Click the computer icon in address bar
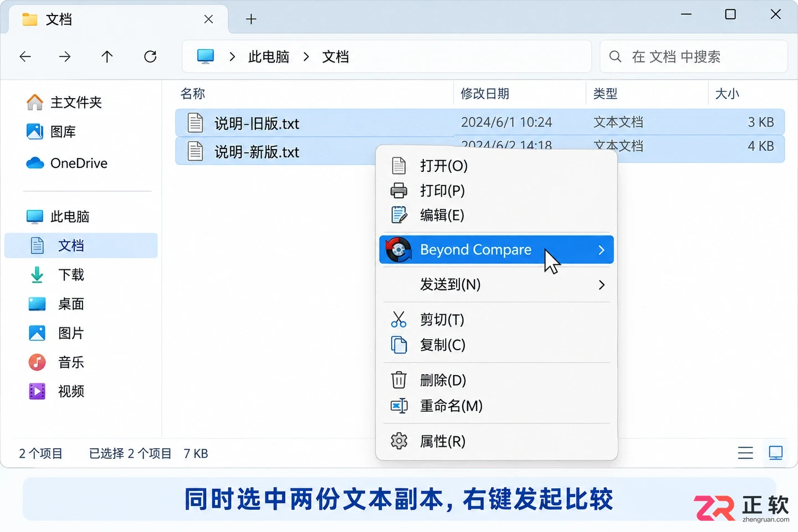 206,57
